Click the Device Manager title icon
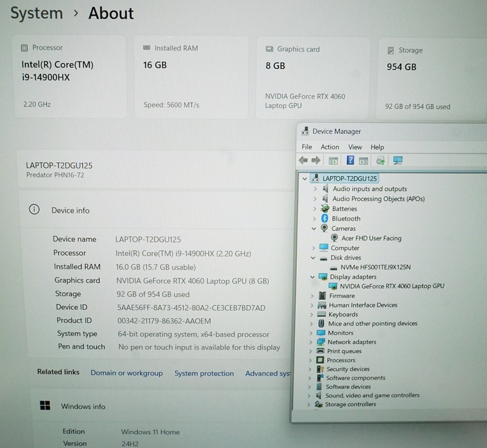Image resolution: width=487 pixels, height=448 pixels. click(x=305, y=131)
